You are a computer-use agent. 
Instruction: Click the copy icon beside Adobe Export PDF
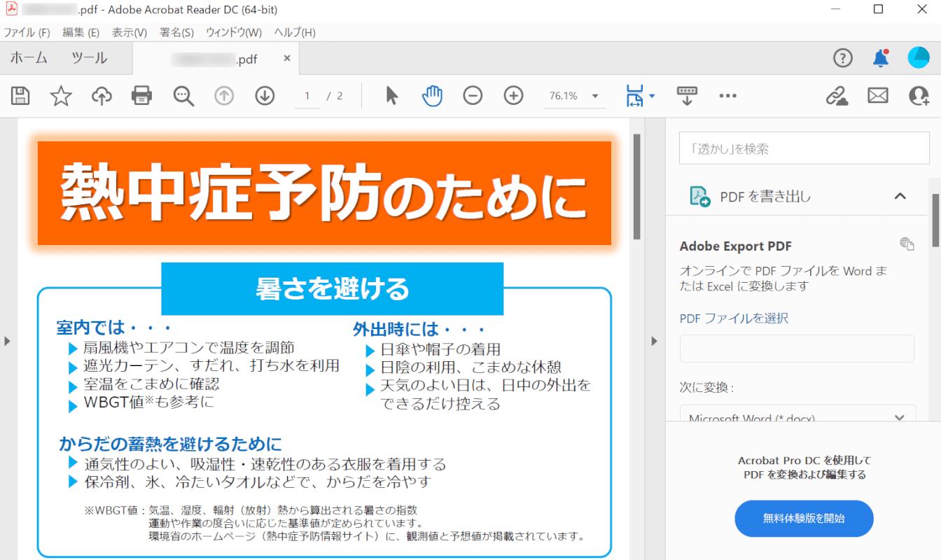tap(907, 244)
